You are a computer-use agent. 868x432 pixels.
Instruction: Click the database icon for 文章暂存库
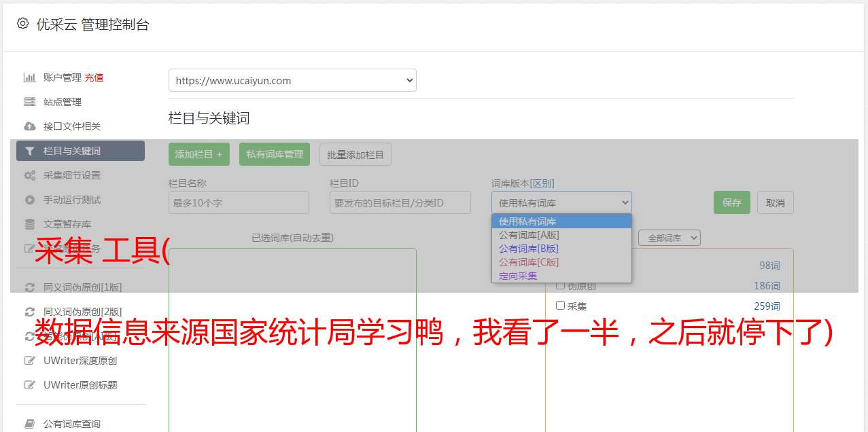coord(29,224)
